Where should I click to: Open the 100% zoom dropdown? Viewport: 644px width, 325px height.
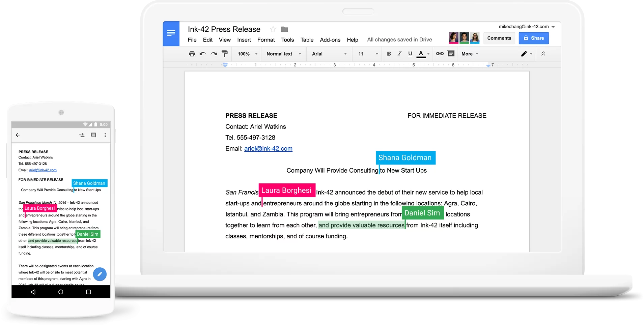(247, 54)
